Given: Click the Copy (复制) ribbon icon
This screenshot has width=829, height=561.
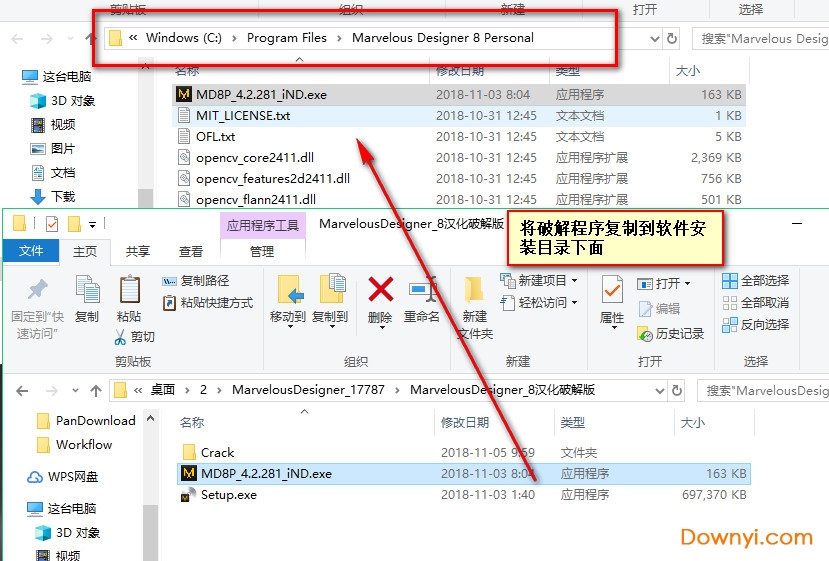Looking at the screenshot, I should (x=87, y=291).
